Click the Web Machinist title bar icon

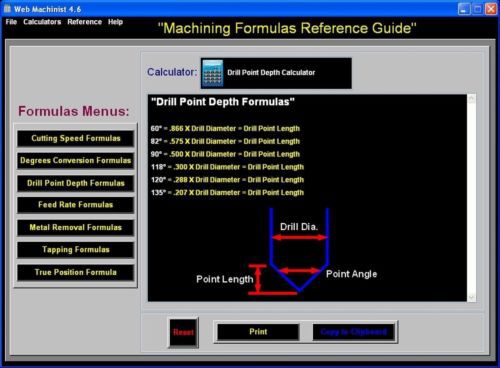[7, 9]
